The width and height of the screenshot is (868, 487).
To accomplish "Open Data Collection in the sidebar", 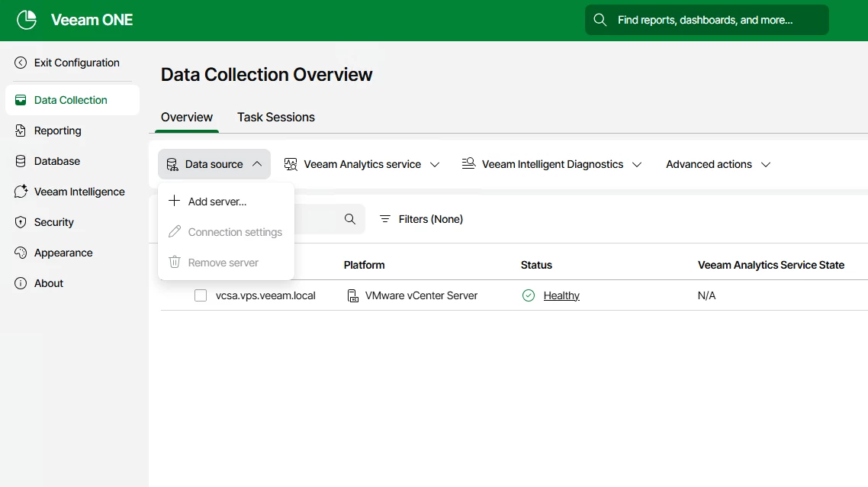I will [72, 100].
